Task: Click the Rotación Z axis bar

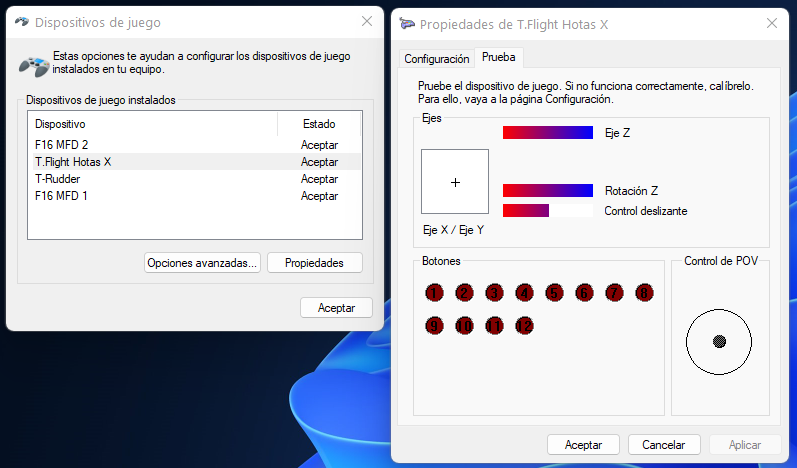Action: [548, 191]
